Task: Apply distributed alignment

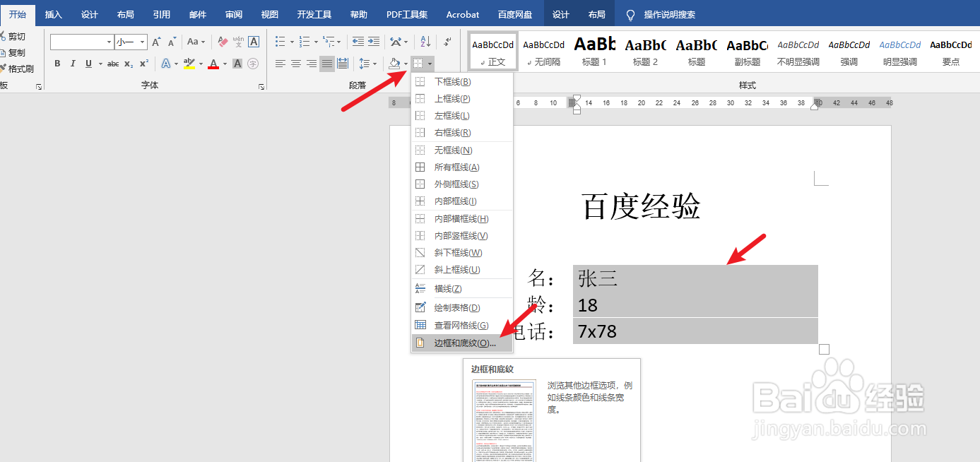Action: (343, 64)
